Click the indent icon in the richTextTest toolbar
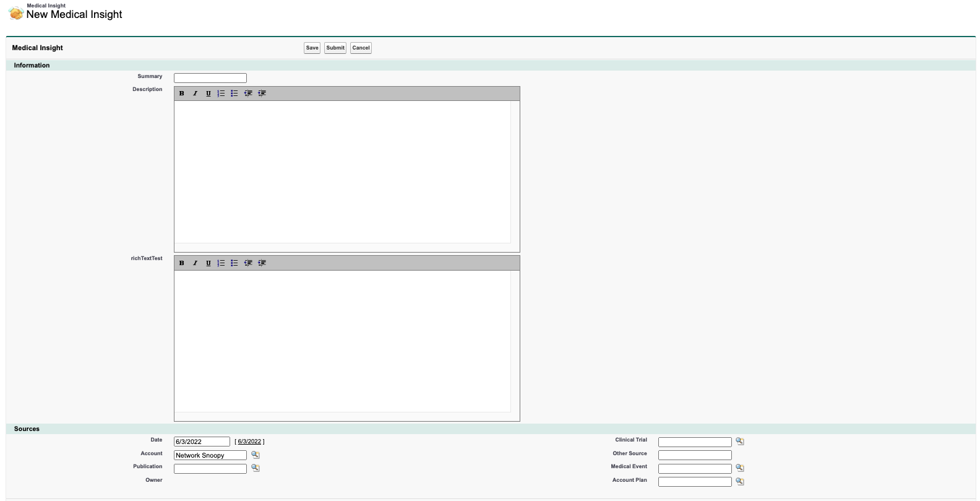Image resolution: width=980 pixels, height=501 pixels. [x=262, y=263]
